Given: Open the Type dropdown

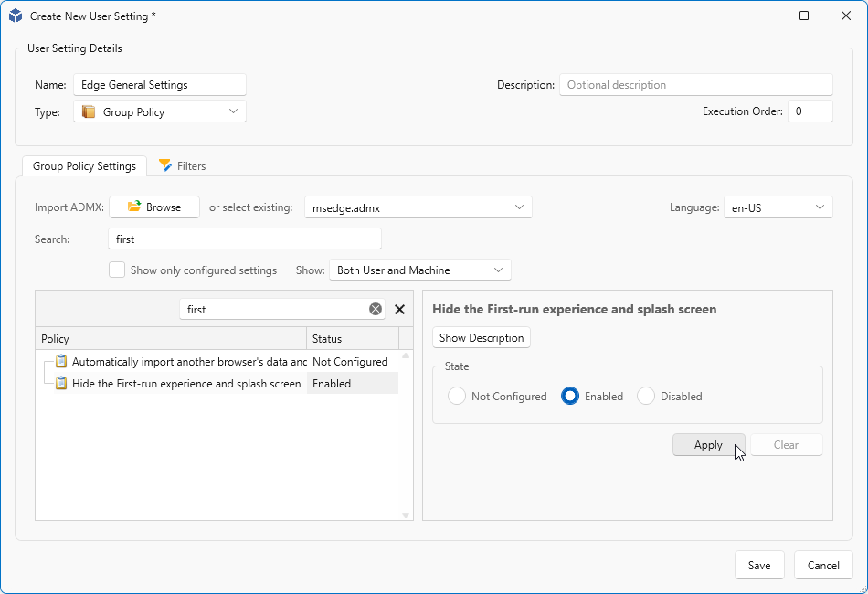Looking at the screenshot, I should click(160, 111).
